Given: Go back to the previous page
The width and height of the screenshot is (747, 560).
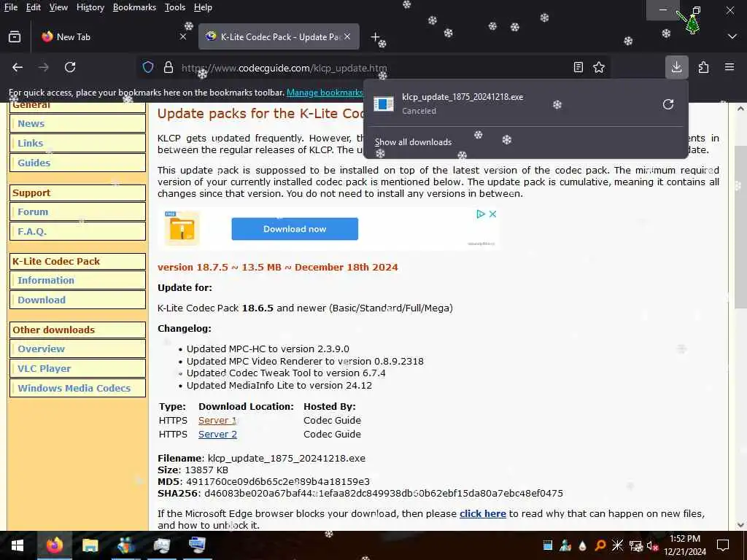Looking at the screenshot, I should [x=18, y=68].
